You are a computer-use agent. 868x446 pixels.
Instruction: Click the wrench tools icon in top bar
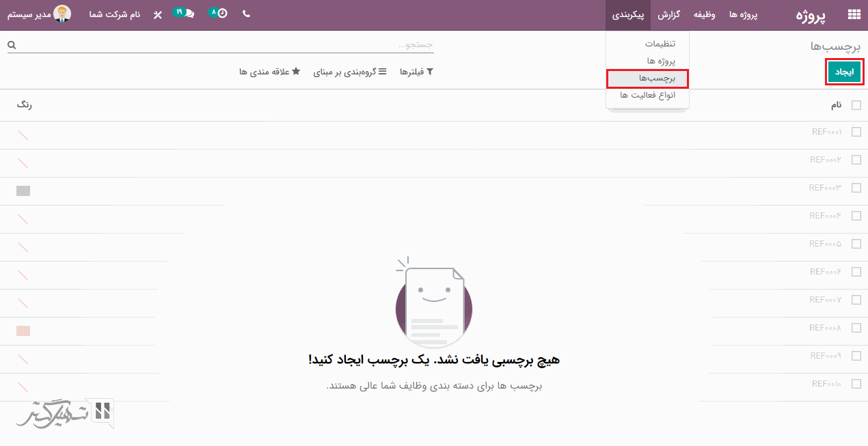[x=158, y=14]
